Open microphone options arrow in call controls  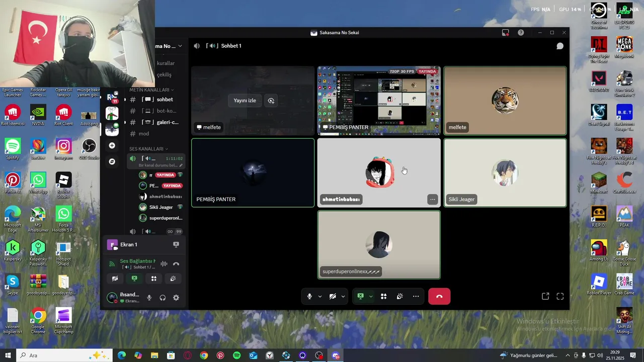click(319, 297)
